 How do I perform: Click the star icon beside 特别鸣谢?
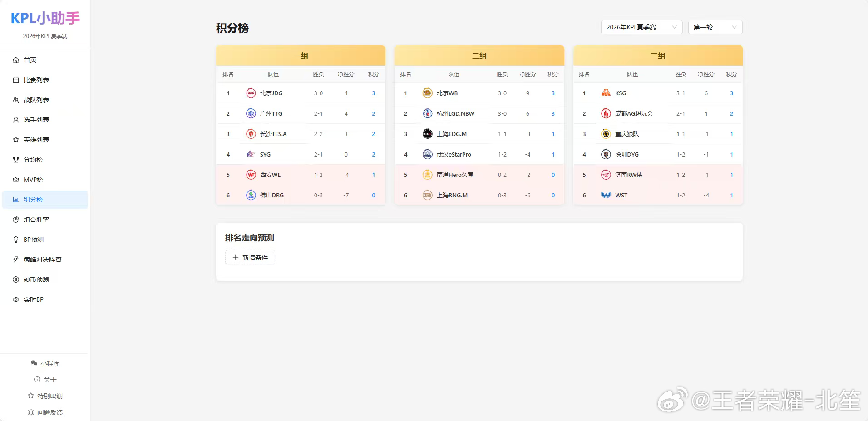pos(31,396)
